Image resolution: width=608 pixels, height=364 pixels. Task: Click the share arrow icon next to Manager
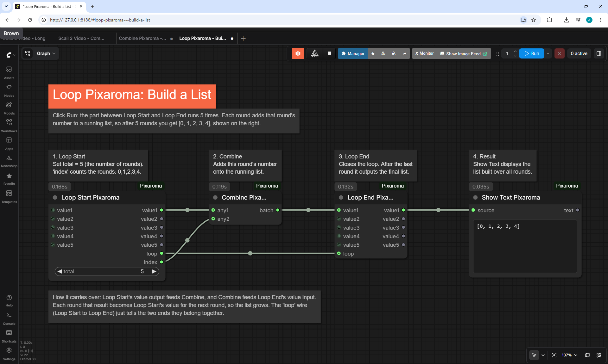click(x=404, y=53)
